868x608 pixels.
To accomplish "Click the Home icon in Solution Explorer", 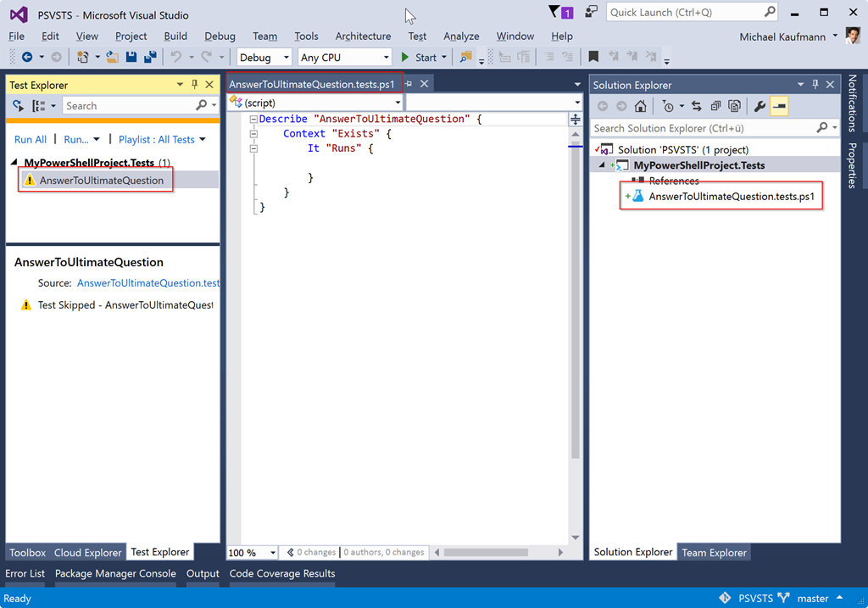I will 641,106.
